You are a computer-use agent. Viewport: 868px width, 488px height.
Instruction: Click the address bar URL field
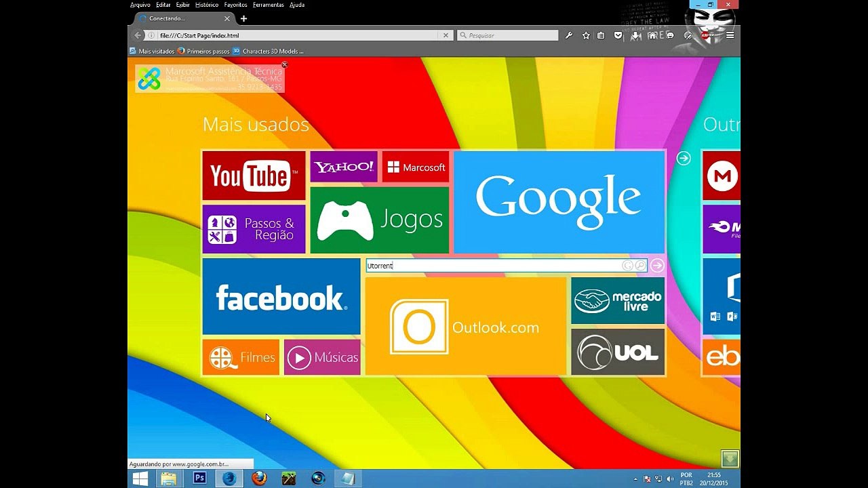298,35
